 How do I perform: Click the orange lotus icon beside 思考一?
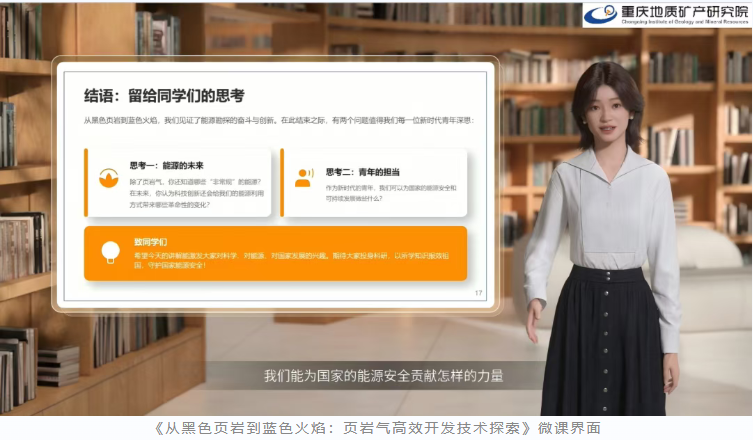click(x=109, y=178)
